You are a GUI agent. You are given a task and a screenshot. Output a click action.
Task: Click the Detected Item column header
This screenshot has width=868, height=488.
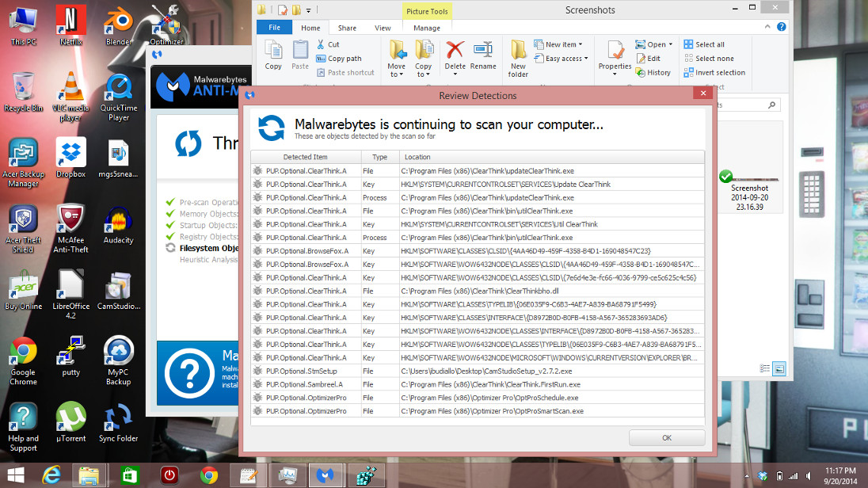[x=306, y=157]
